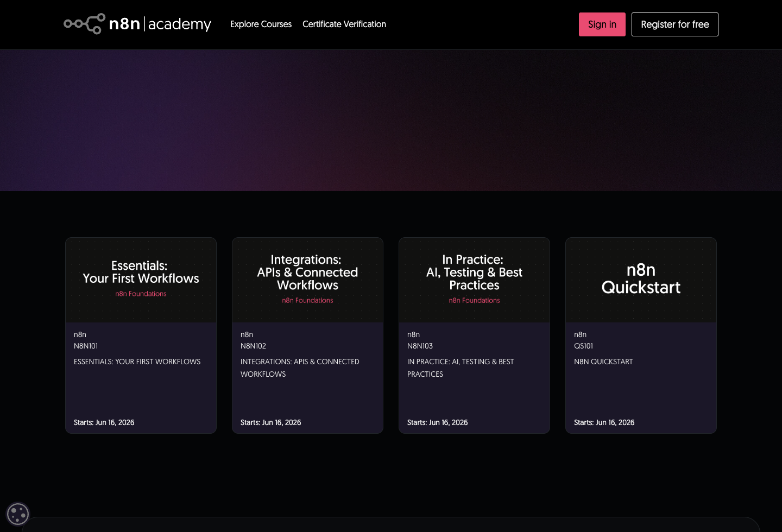This screenshot has width=782, height=532.
Task: Click n8n organization label on N8N103 card
Action: 413,334
